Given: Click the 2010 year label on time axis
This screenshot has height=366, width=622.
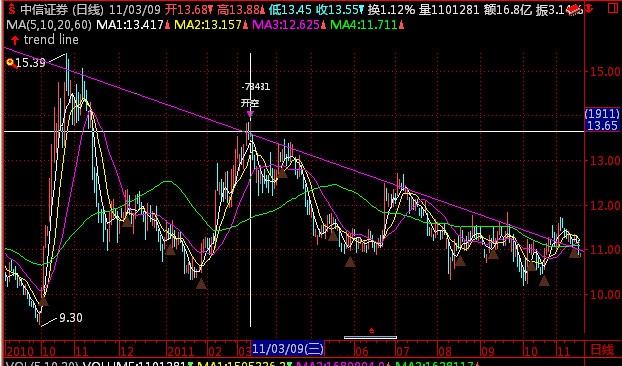Looking at the screenshot, I should [x=20, y=351].
